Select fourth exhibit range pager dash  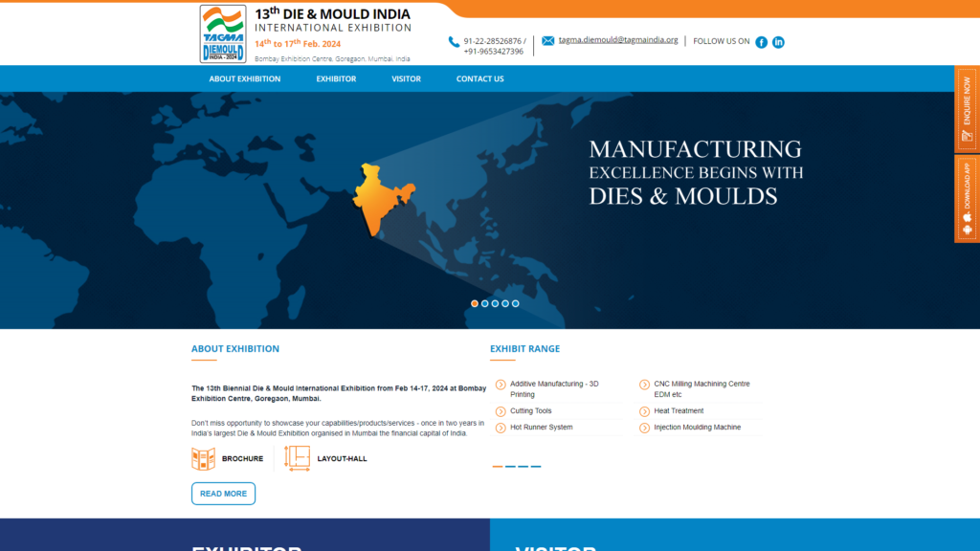[536, 467]
